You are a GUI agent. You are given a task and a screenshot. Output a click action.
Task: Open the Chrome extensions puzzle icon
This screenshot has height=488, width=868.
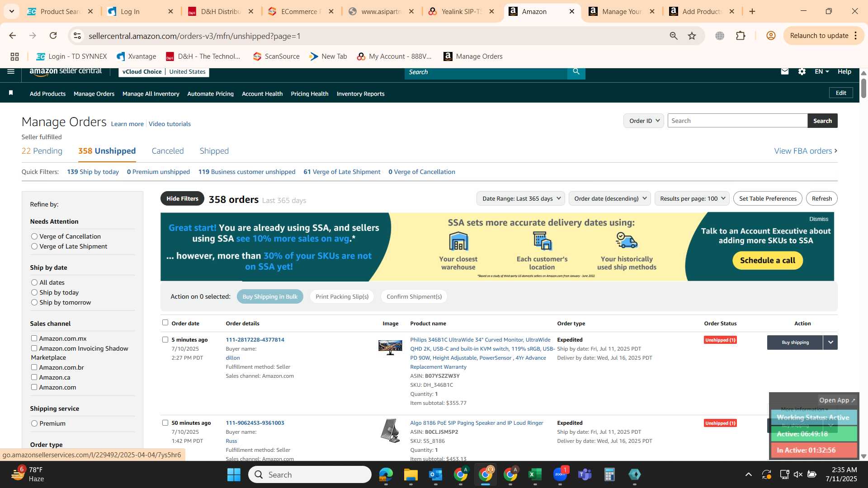click(741, 36)
